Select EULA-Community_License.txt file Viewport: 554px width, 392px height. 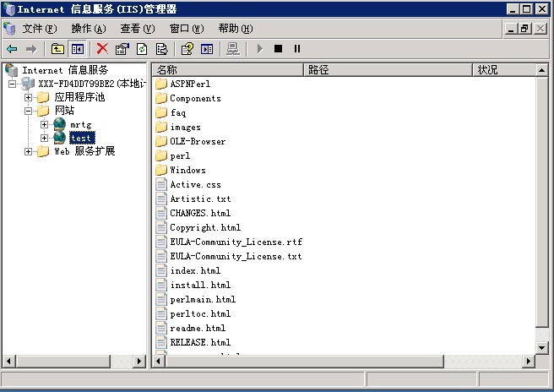click(236, 256)
